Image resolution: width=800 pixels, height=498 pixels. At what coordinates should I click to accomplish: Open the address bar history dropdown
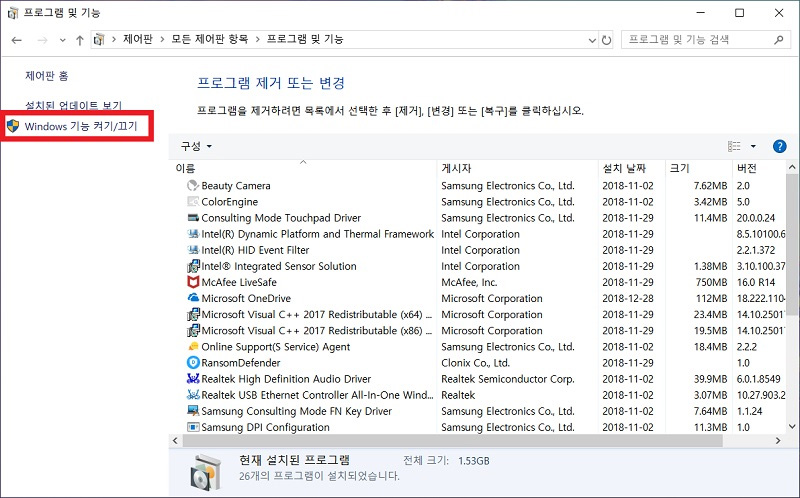click(592, 40)
